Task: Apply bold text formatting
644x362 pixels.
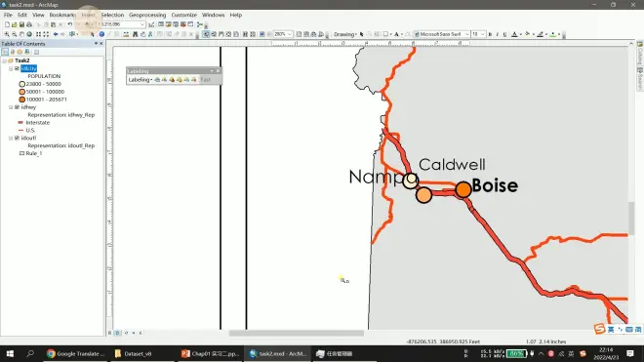Action: pos(490,34)
